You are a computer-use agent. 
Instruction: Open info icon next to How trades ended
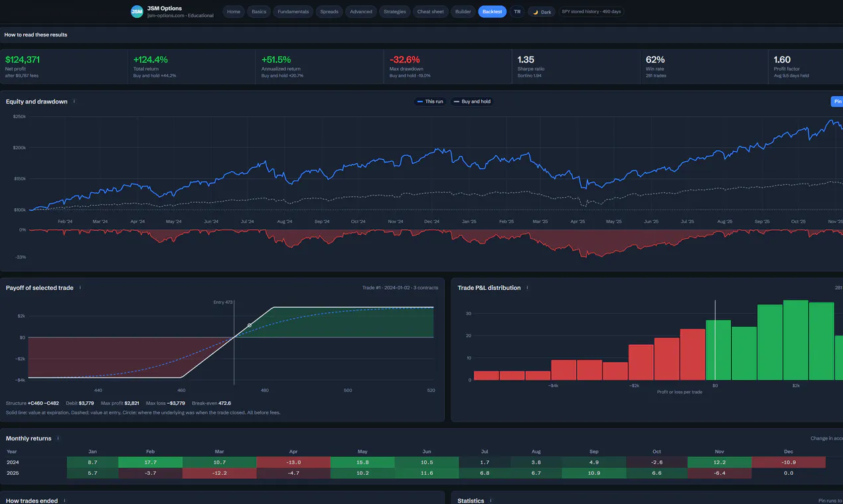[x=64, y=501]
